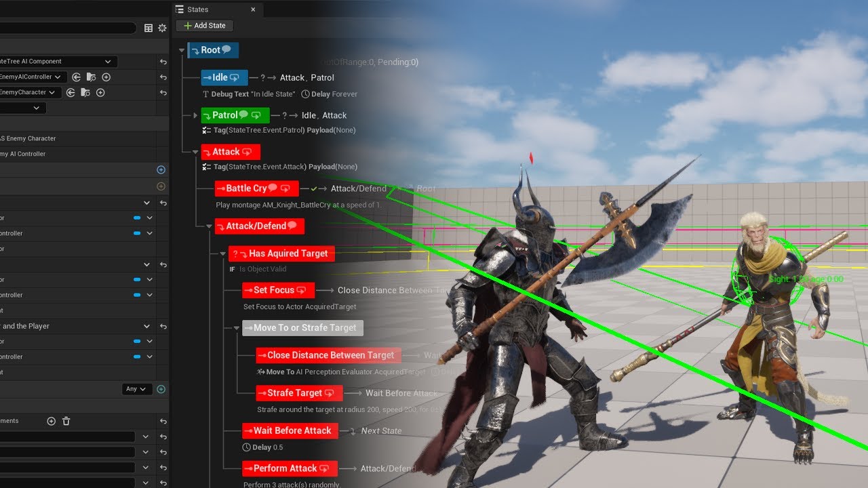The width and height of the screenshot is (868, 488).
Task: Click comment bubble on Patrol state
Action: [x=243, y=115]
